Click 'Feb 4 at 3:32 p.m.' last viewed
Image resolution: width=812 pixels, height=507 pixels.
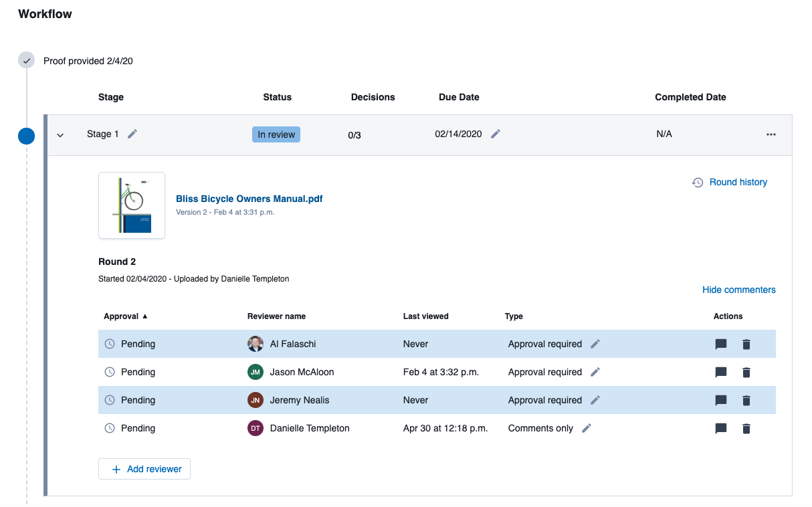(441, 372)
